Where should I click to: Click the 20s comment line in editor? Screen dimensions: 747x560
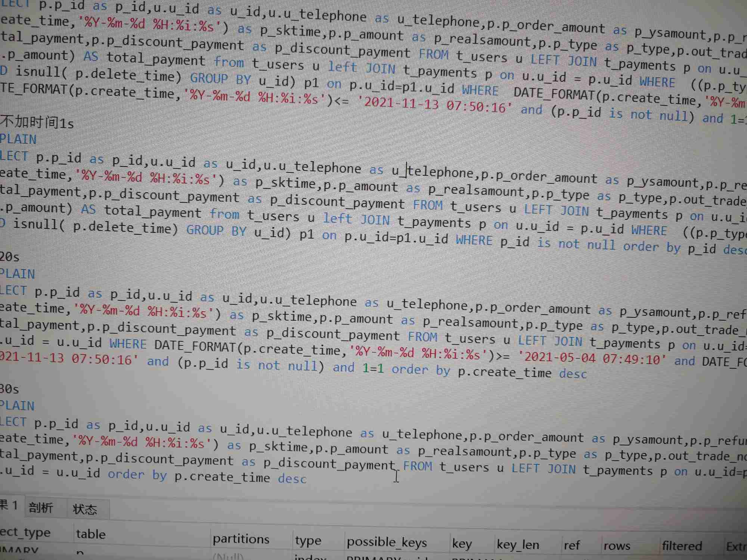coord(10,257)
